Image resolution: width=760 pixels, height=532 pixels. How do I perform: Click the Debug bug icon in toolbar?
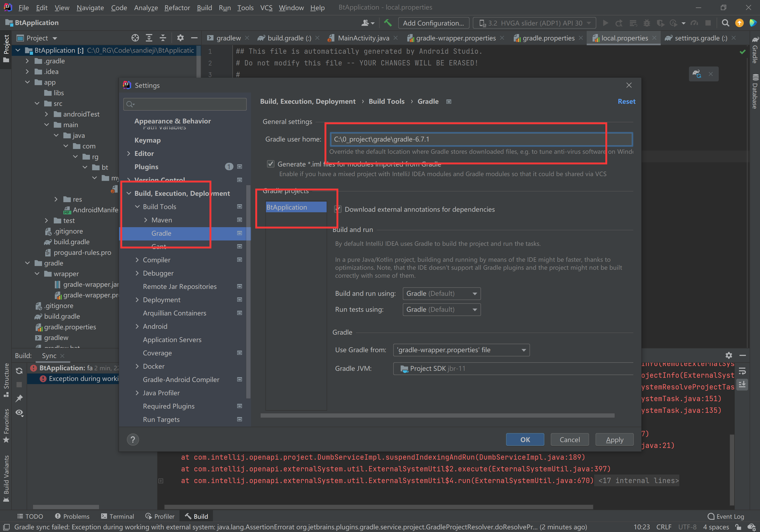pyautogui.click(x=646, y=23)
